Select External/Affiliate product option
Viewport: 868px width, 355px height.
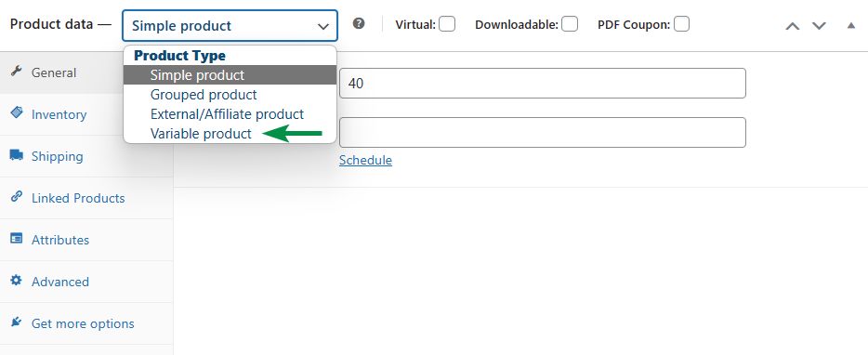[x=230, y=114]
